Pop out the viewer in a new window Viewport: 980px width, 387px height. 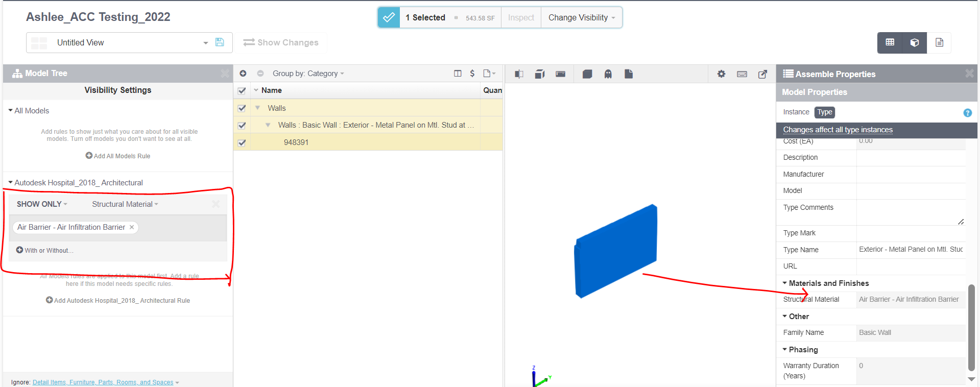[x=762, y=74]
